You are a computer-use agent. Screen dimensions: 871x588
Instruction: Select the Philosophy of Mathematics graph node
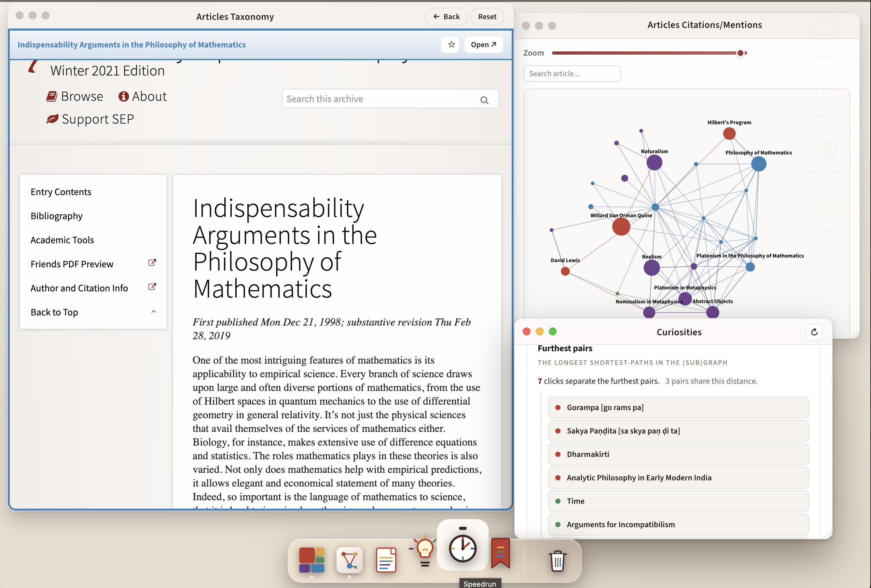pos(759,164)
